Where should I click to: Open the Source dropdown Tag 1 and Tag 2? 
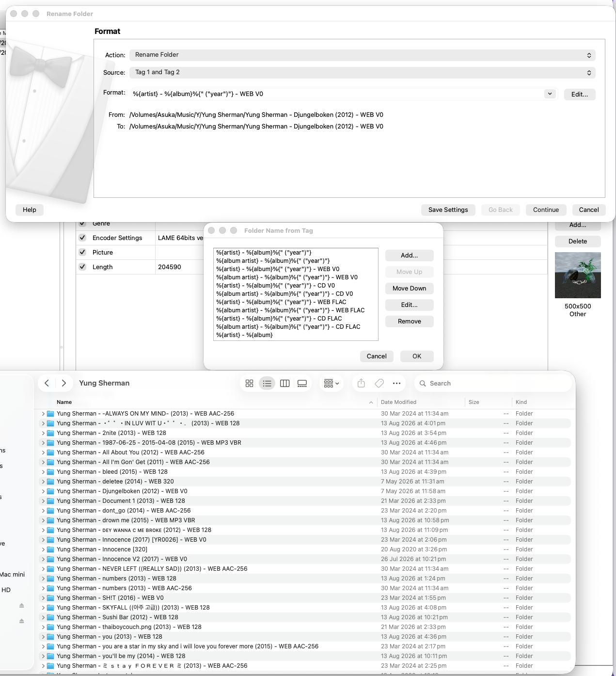[362, 72]
